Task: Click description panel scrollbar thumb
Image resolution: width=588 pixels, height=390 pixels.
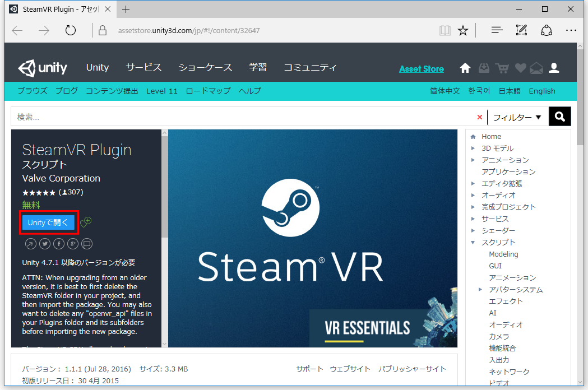Action: coord(165,187)
